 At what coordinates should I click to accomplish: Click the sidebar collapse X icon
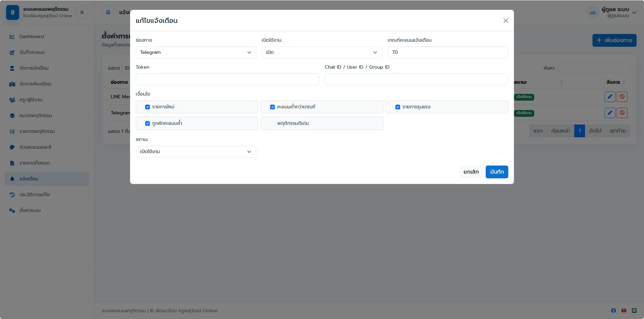pyautogui.click(x=82, y=12)
